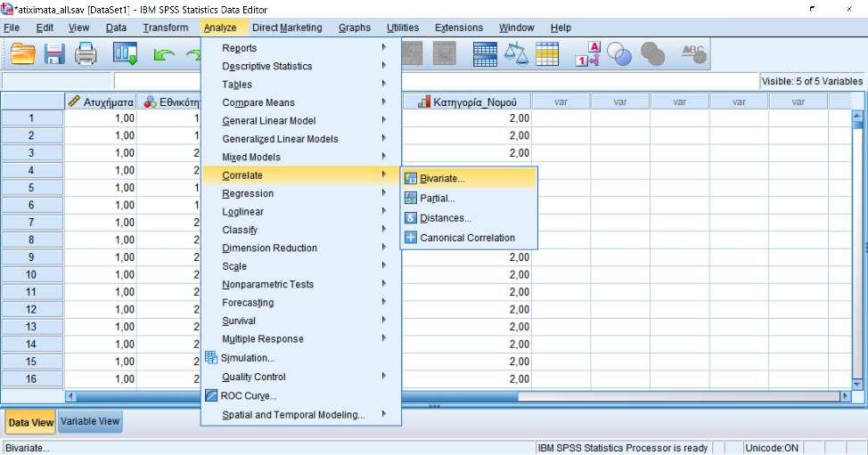Select the Scale menu entry
This screenshot has height=455, width=868.
pyautogui.click(x=300, y=266)
